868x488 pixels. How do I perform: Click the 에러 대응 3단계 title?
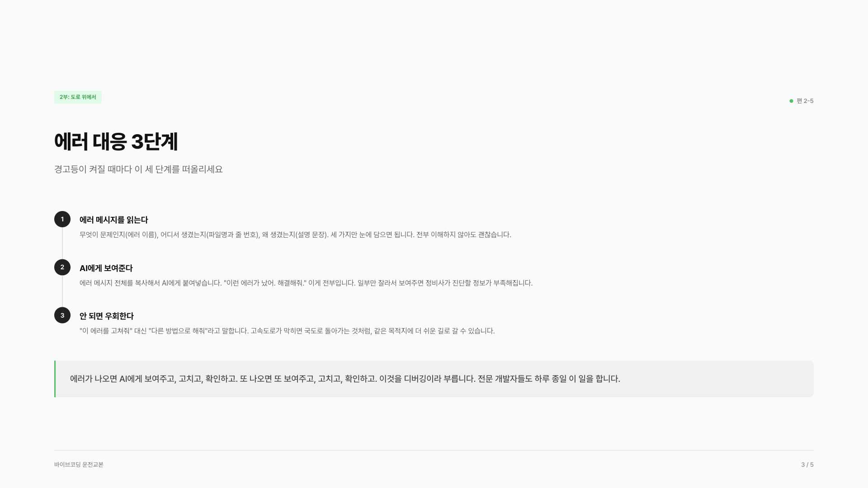[x=116, y=141]
